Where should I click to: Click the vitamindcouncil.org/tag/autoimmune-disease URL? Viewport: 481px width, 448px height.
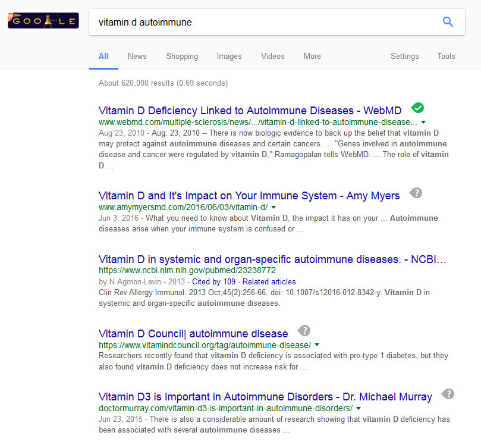(205, 345)
